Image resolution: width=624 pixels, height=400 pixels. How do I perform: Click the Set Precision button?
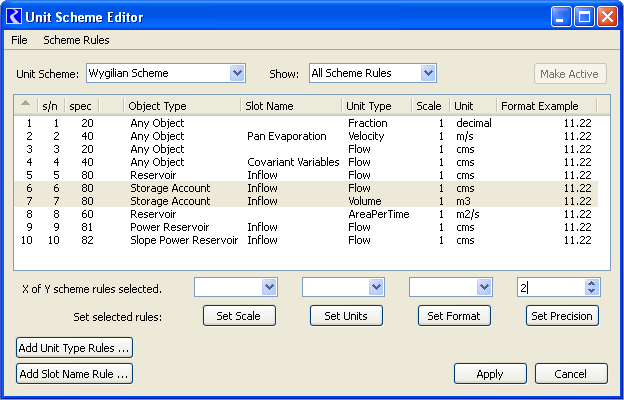[x=562, y=316]
